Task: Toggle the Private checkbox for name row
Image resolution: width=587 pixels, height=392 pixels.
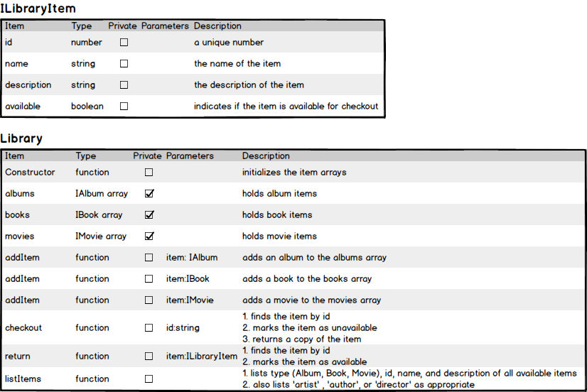Action: (x=124, y=64)
